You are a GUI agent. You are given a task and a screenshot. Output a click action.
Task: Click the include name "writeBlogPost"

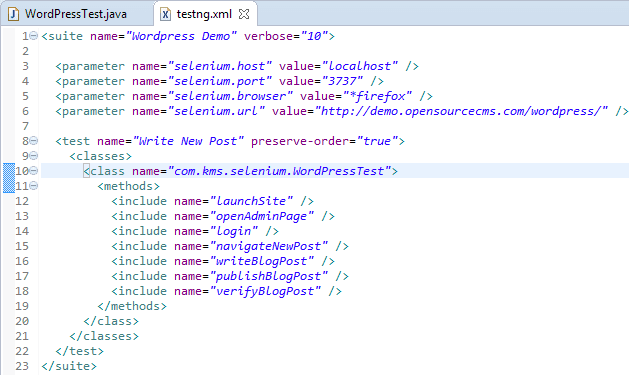coord(262,261)
